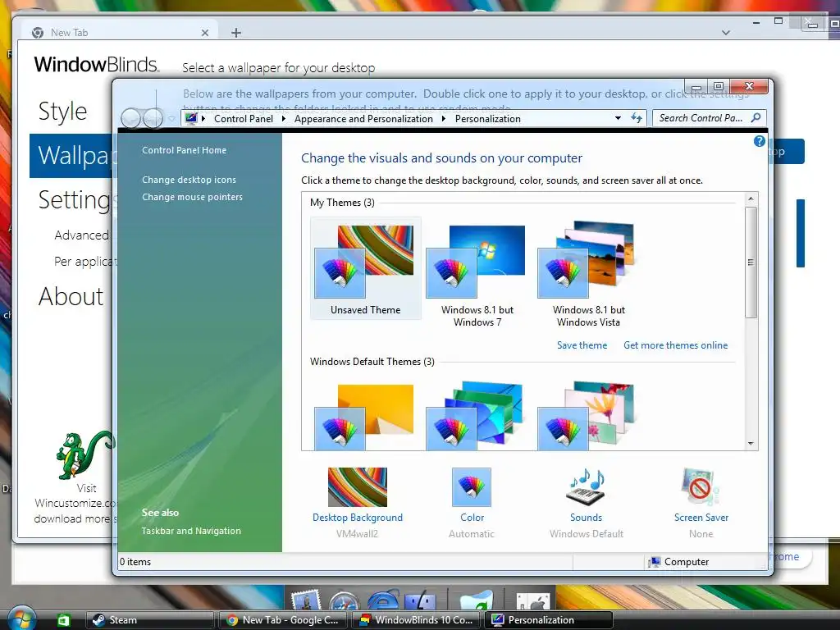
Task: Click the themes list scrollbar thumb
Action: (x=751, y=262)
